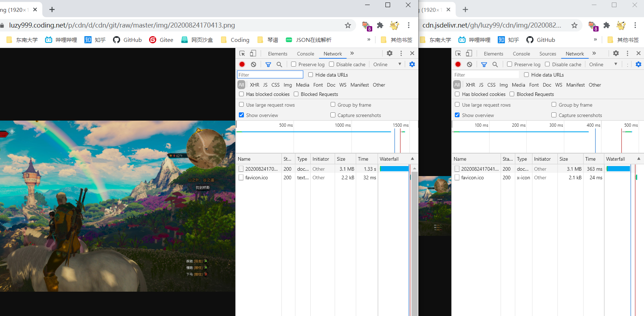Viewport: 644px width, 316px height.
Task: Toggle device toolbar in right DevTools
Action: click(x=469, y=53)
